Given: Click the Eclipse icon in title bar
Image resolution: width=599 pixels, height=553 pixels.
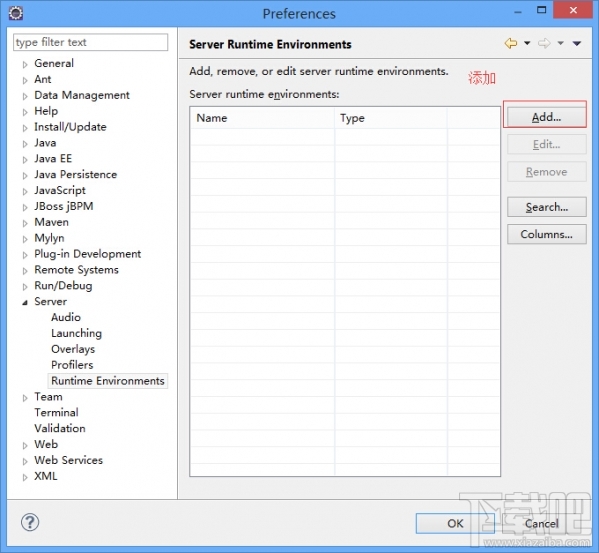Looking at the screenshot, I should point(16,13).
